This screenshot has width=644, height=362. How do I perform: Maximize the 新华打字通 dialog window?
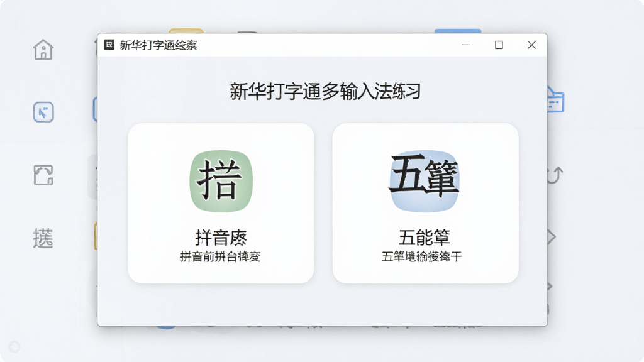pyautogui.click(x=499, y=45)
